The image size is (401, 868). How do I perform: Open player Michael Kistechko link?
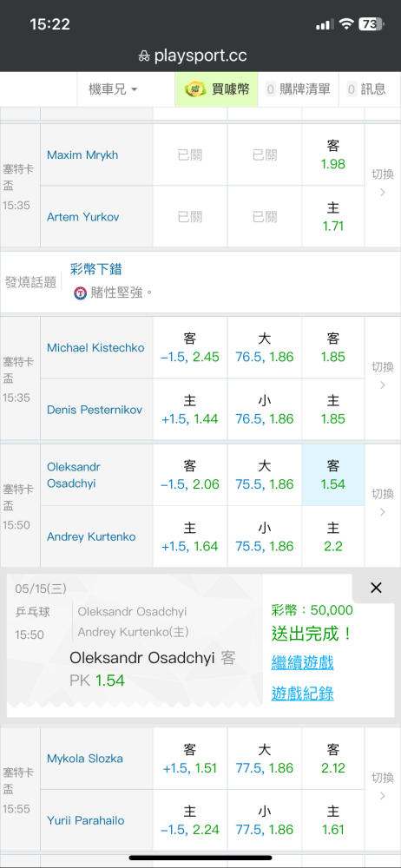tap(95, 348)
